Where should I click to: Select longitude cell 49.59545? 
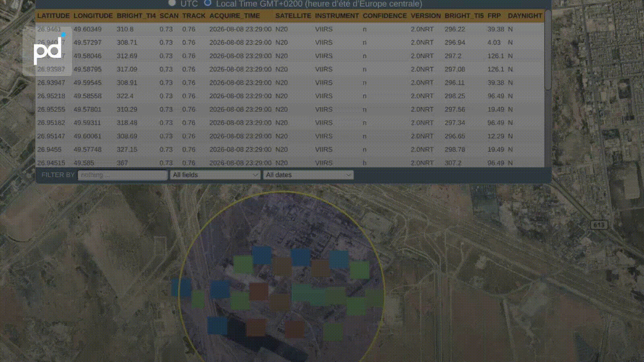tap(88, 82)
